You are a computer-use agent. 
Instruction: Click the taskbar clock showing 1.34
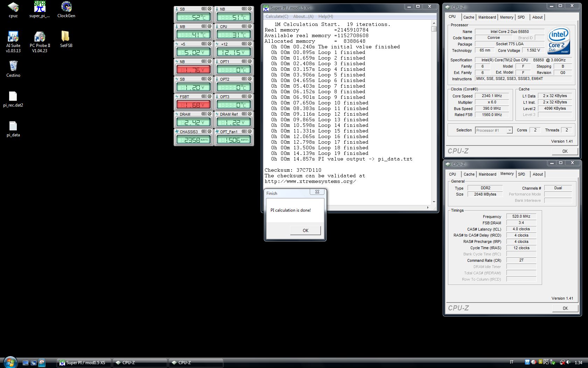[x=578, y=363]
